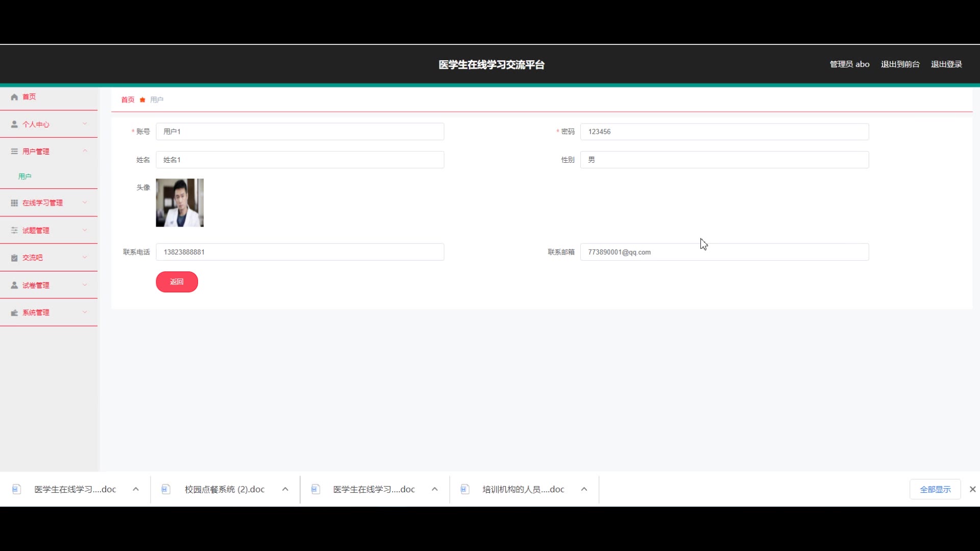The width and height of the screenshot is (980, 551).
Task: Click the 联系邮箱 input field
Action: pyautogui.click(x=724, y=252)
